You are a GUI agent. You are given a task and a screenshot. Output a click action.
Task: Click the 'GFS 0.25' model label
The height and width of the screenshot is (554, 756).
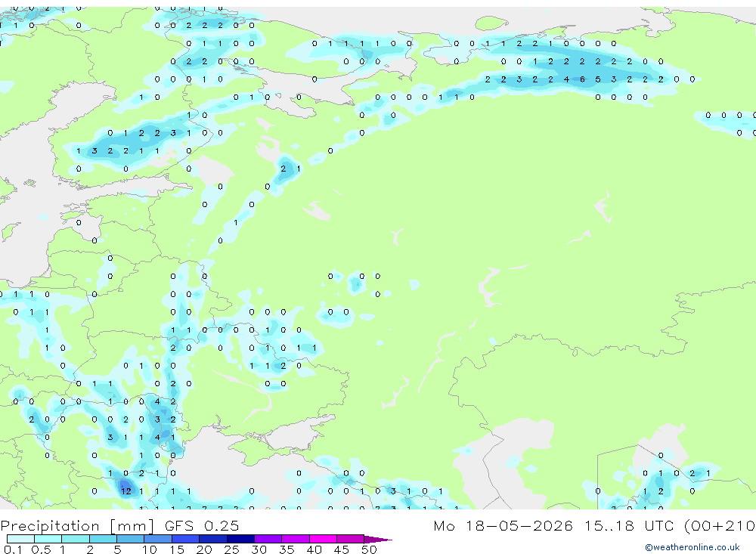(202, 525)
